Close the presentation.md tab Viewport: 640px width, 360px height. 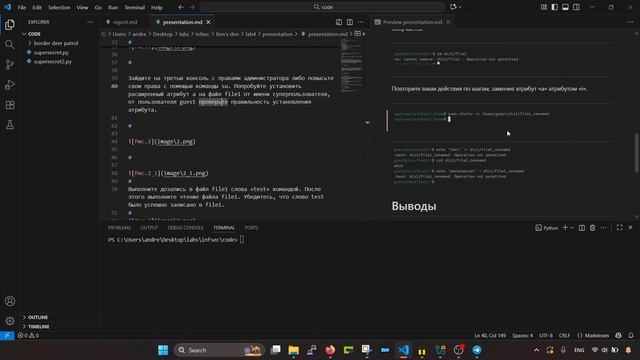209,22
